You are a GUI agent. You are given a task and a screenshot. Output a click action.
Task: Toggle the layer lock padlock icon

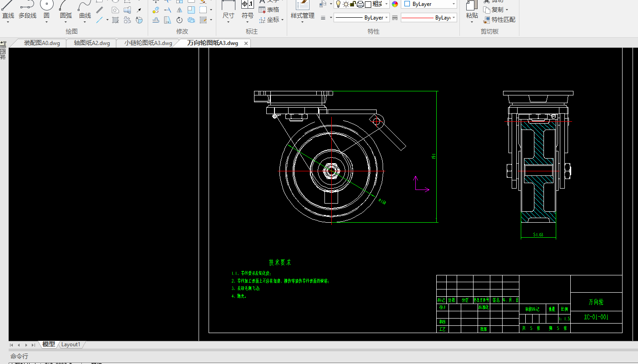353,4
